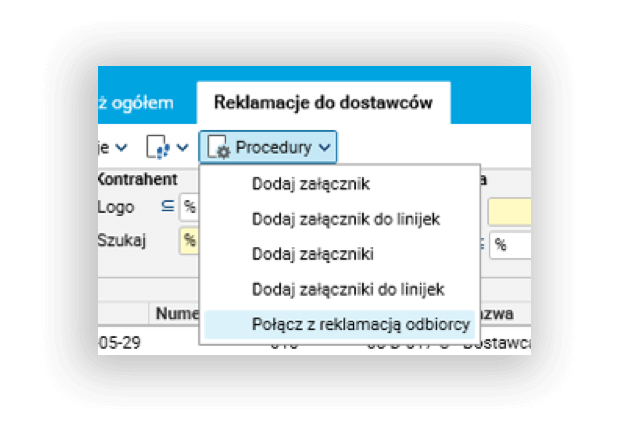Click the white % field on the right
This screenshot has width=629, height=421.
(510, 245)
